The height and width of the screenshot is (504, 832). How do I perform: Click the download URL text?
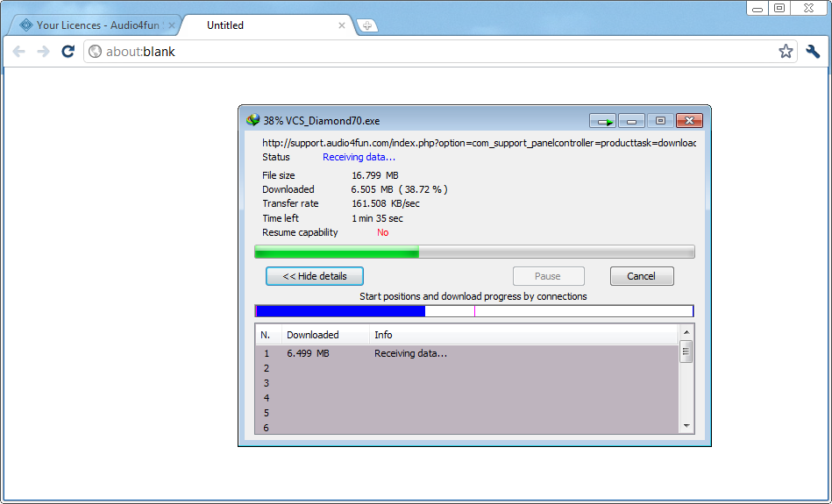point(479,143)
